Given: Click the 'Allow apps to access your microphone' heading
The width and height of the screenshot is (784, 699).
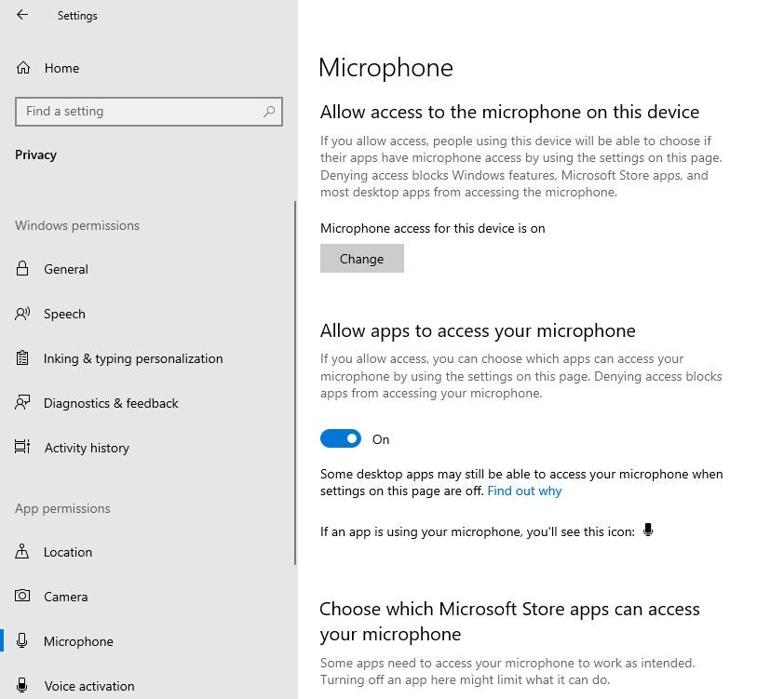Looking at the screenshot, I should coord(478,330).
